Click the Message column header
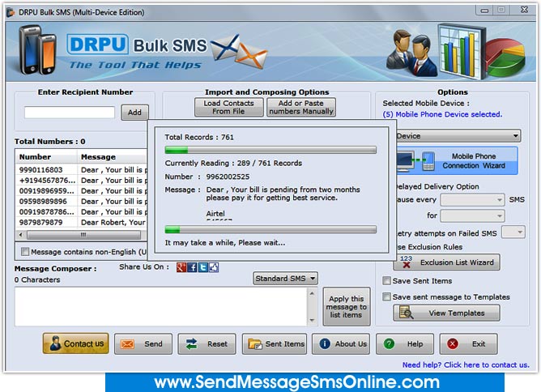This screenshot has width=541, height=392. (113, 156)
